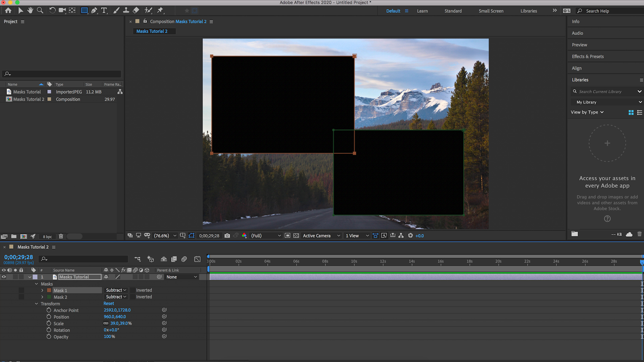Select the Pen tool in the toolbar
644x362 pixels.
click(x=94, y=10)
